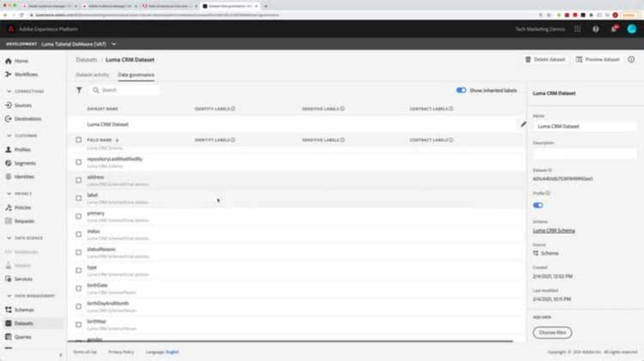Go to Destinations under Connections
The width and height of the screenshot is (644, 361).
(x=23, y=119)
